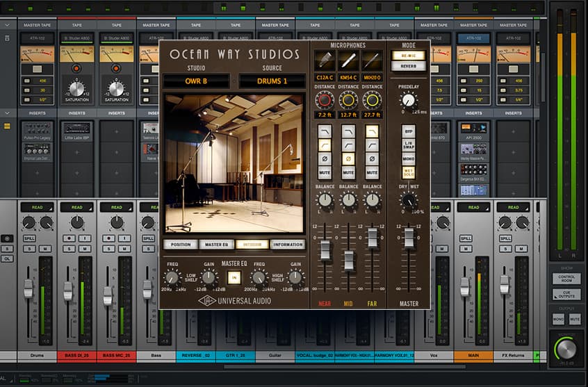Open the MKH20 O mic type selector
Image resolution: width=588 pixels, height=387 pixels.
click(x=372, y=78)
